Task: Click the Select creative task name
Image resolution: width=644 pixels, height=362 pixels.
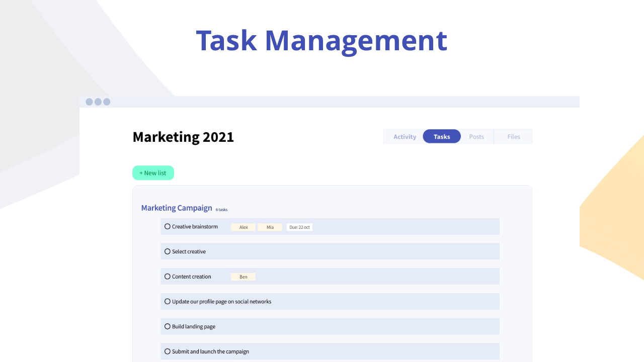Action: (x=189, y=252)
